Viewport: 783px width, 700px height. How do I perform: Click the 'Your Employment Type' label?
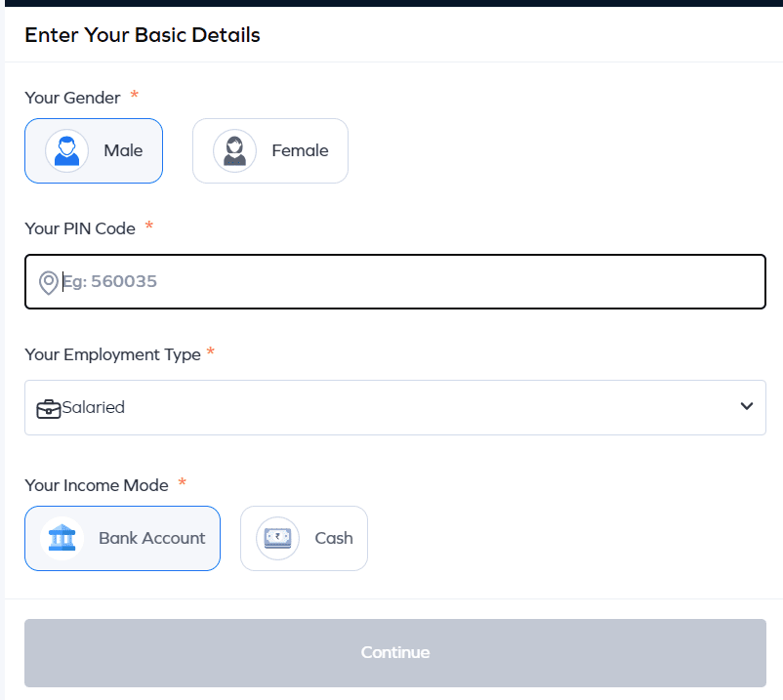112,354
